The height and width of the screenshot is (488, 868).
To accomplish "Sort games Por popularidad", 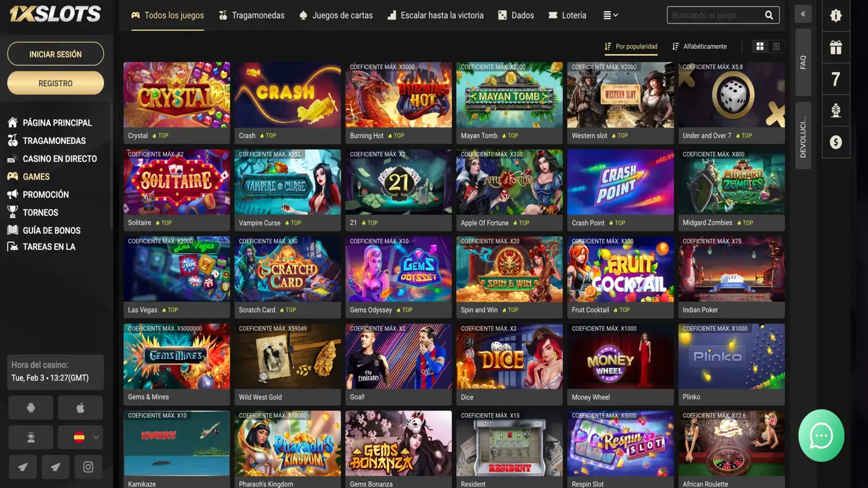I will coord(631,47).
